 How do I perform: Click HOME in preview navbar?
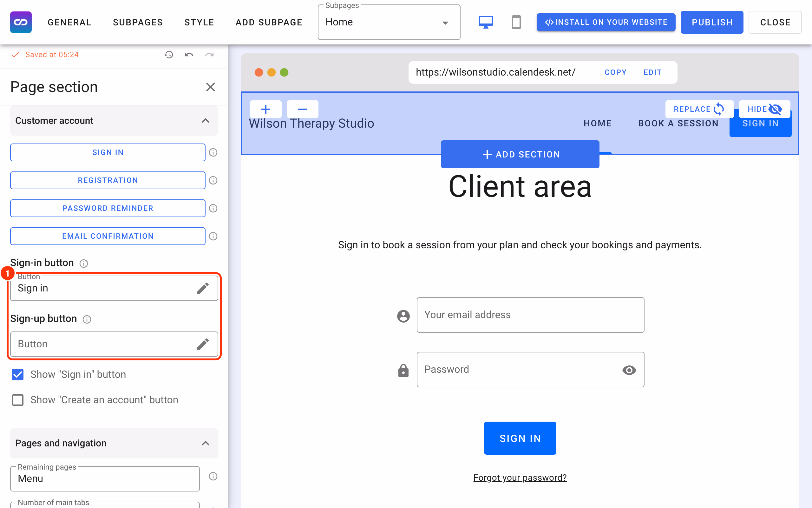click(597, 123)
